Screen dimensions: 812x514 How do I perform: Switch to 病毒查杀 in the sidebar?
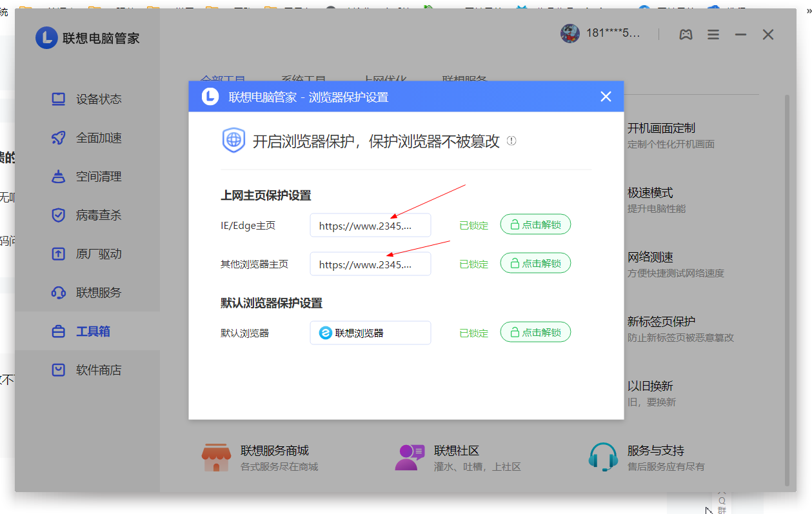pyautogui.click(x=87, y=215)
